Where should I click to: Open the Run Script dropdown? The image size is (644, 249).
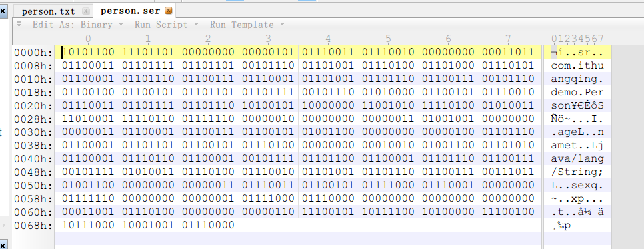coord(167,25)
